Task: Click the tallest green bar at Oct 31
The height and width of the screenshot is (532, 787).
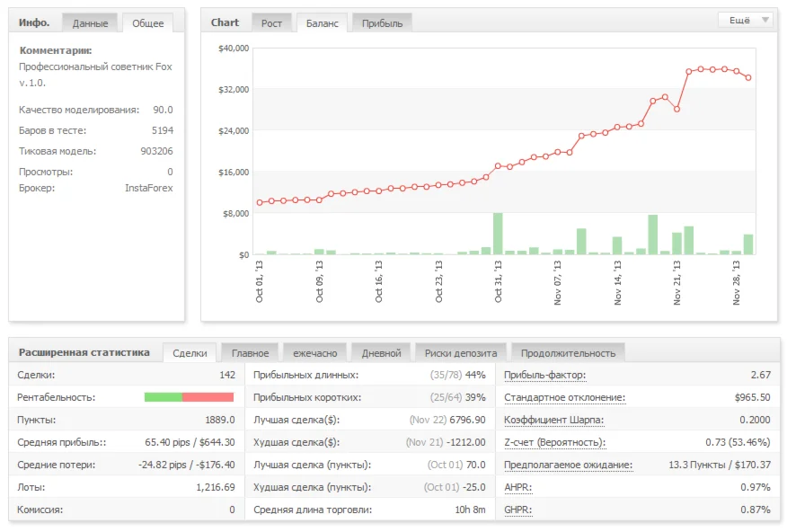Action: (498, 234)
